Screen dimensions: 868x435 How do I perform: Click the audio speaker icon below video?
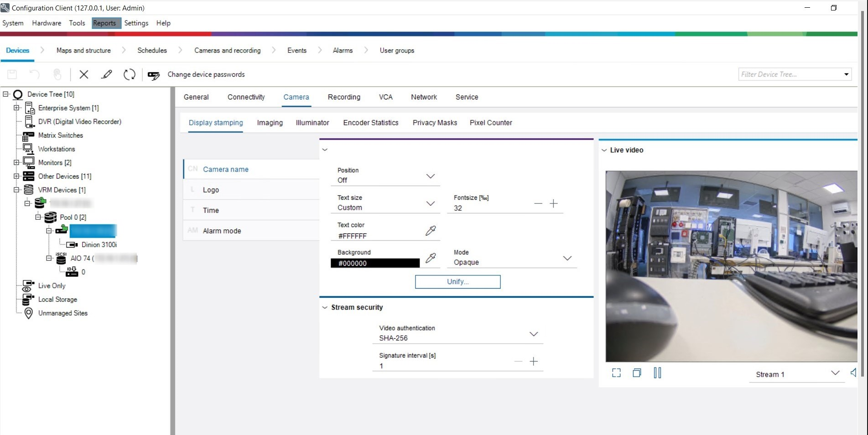tap(853, 373)
